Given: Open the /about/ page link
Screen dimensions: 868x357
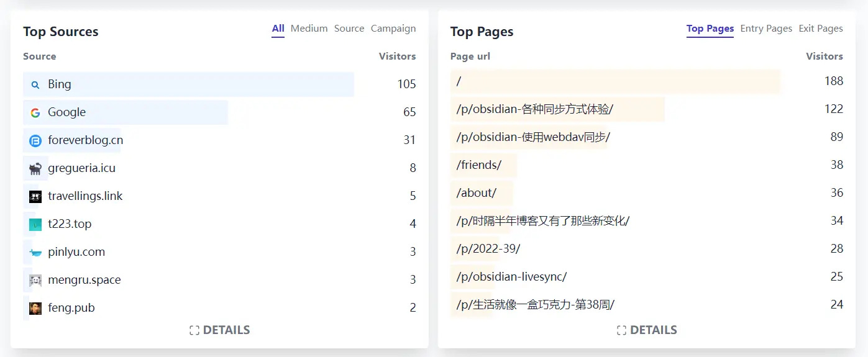Looking at the screenshot, I should (477, 193).
